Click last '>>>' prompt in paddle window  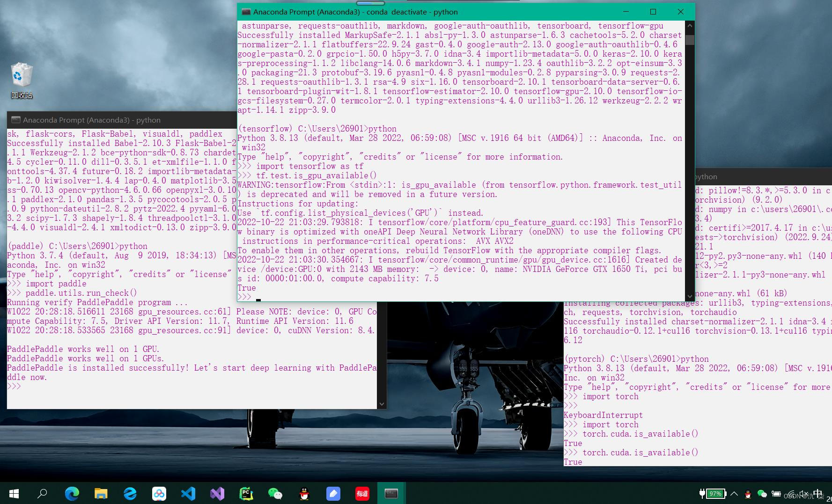pos(14,387)
